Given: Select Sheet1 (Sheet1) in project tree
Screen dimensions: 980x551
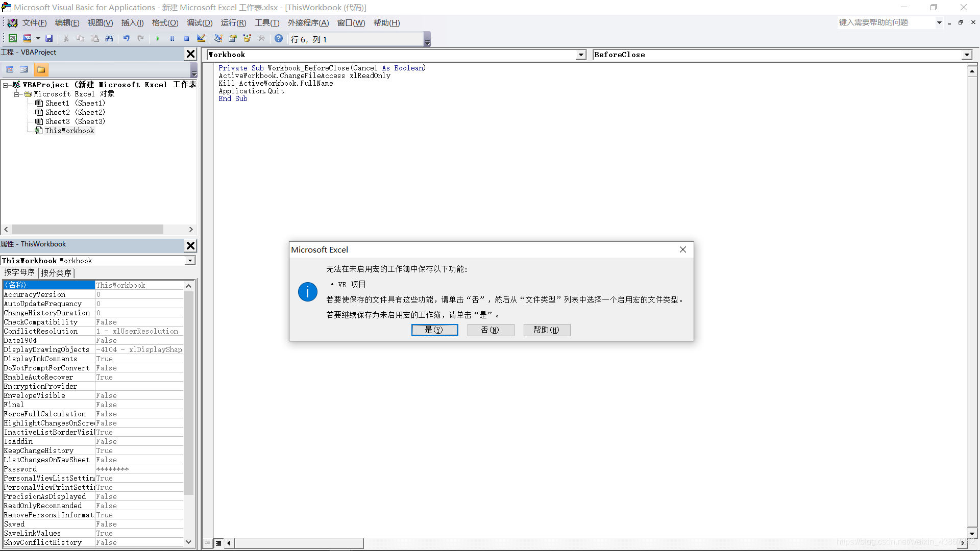Looking at the screenshot, I should click(75, 103).
